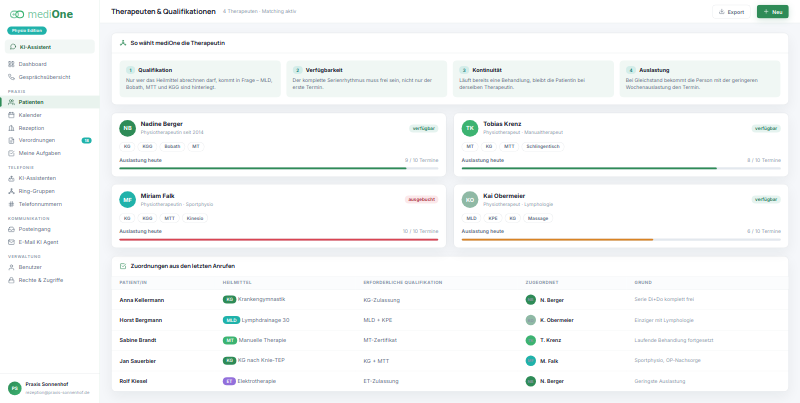This screenshot has height=403, width=800.
Task: Click the Bobath tag on Nadine Berger
Action: pyautogui.click(x=172, y=147)
